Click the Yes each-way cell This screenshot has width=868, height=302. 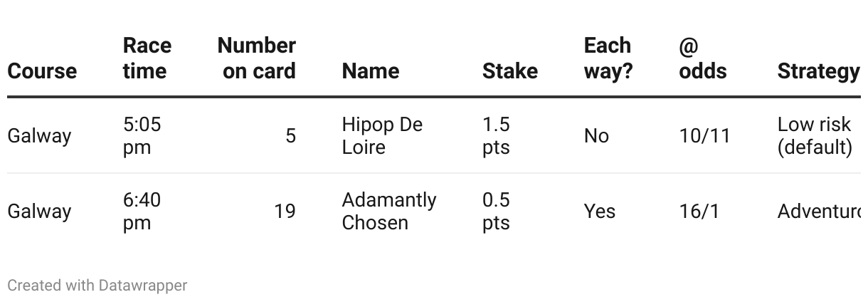(x=600, y=211)
